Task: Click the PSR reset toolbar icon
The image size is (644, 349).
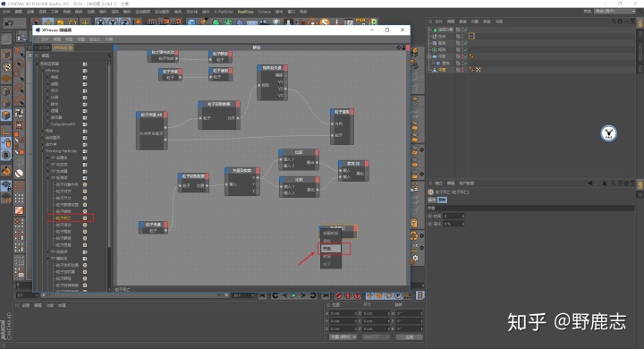Action: coord(360,21)
